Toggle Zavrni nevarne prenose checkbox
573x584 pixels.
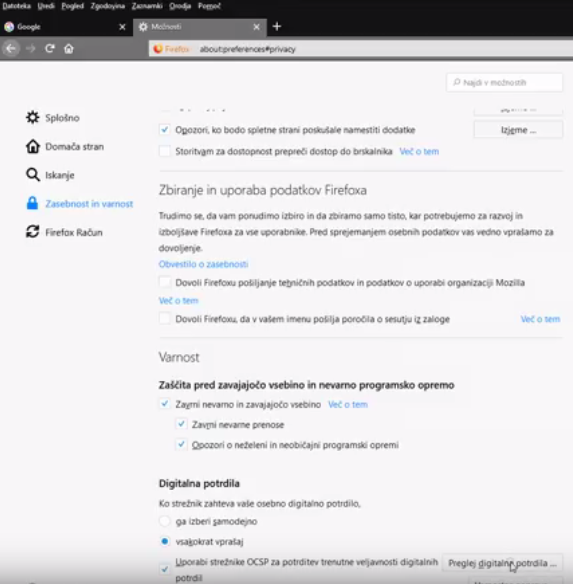(x=181, y=424)
